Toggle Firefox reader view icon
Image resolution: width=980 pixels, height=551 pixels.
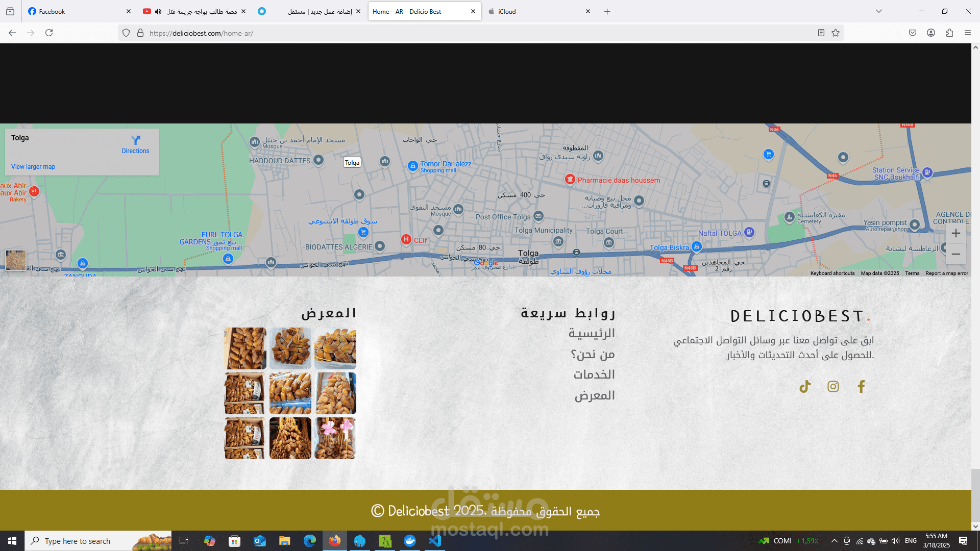[821, 33]
